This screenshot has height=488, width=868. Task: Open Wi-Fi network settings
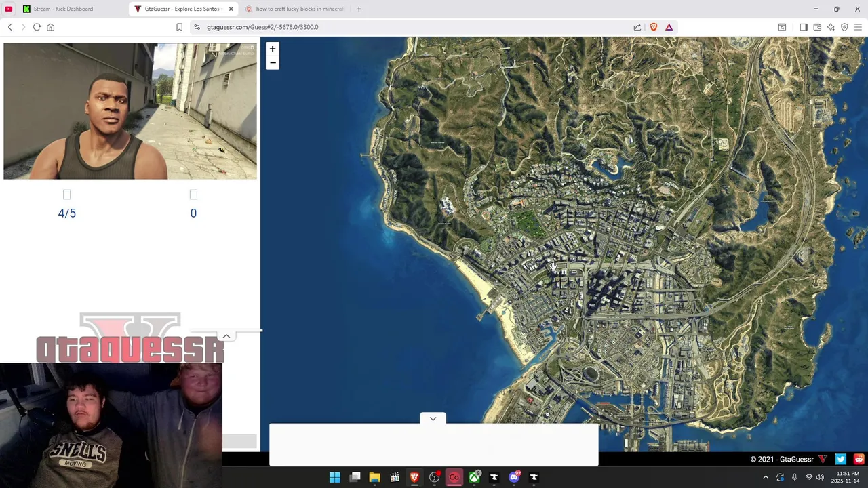(808, 477)
